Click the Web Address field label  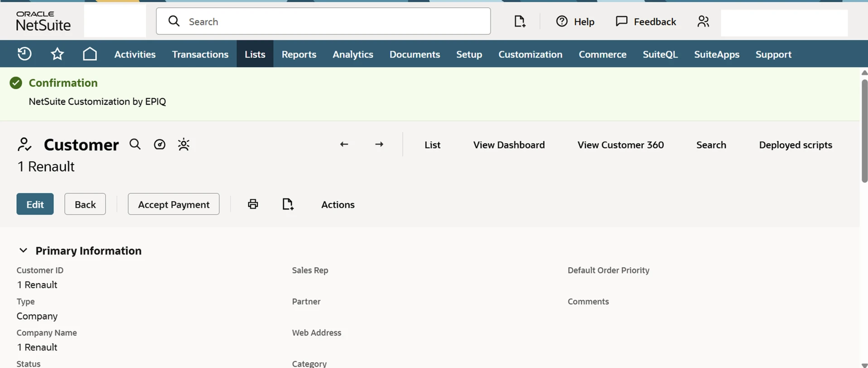(316, 333)
